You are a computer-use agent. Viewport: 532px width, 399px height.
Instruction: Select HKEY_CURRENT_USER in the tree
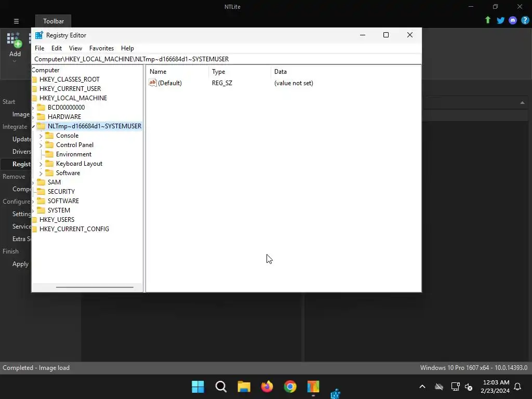pos(70,88)
